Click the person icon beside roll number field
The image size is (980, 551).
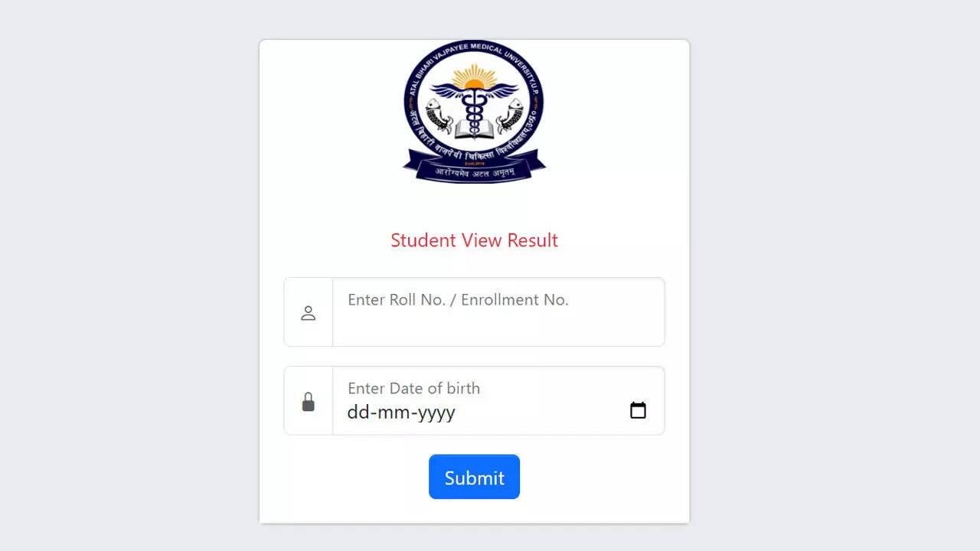308,313
